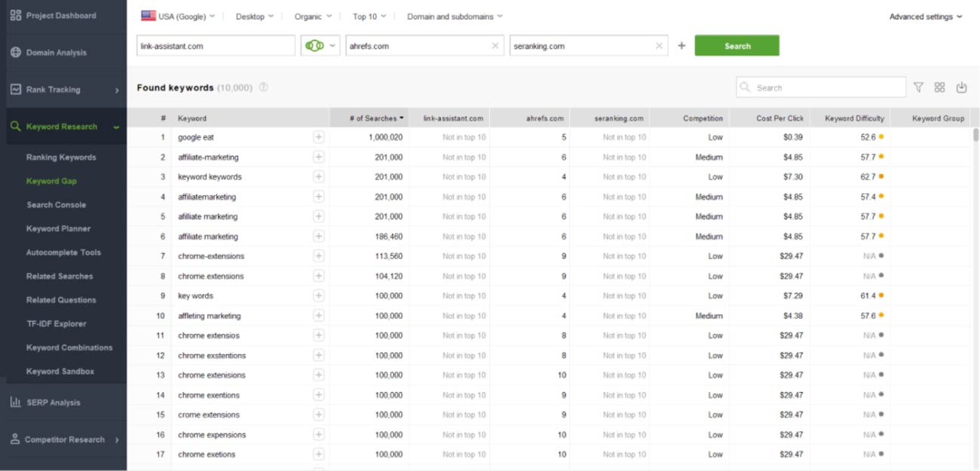Open the USA (Google) search engine dropdown
The width and height of the screenshot is (980, 471).
[x=178, y=16]
